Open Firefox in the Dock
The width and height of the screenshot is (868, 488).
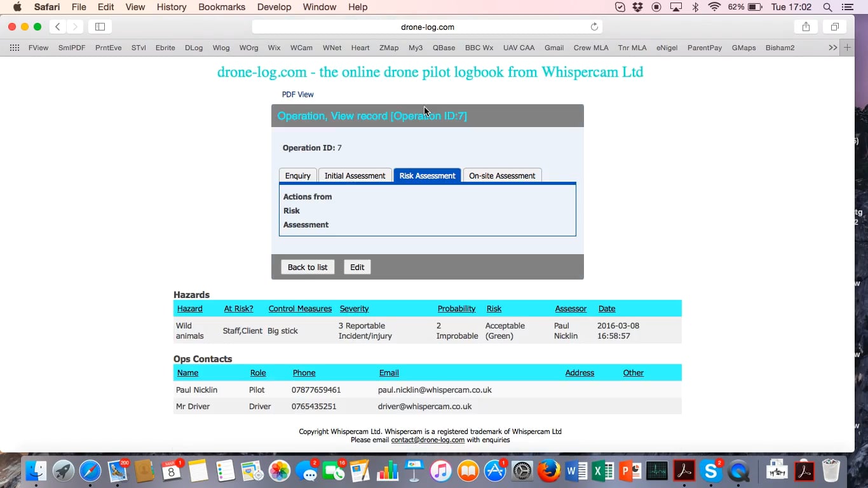[x=549, y=471]
